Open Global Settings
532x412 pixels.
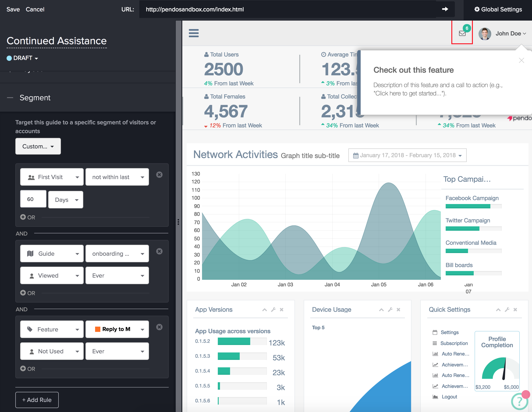pyautogui.click(x=498, y=9)
